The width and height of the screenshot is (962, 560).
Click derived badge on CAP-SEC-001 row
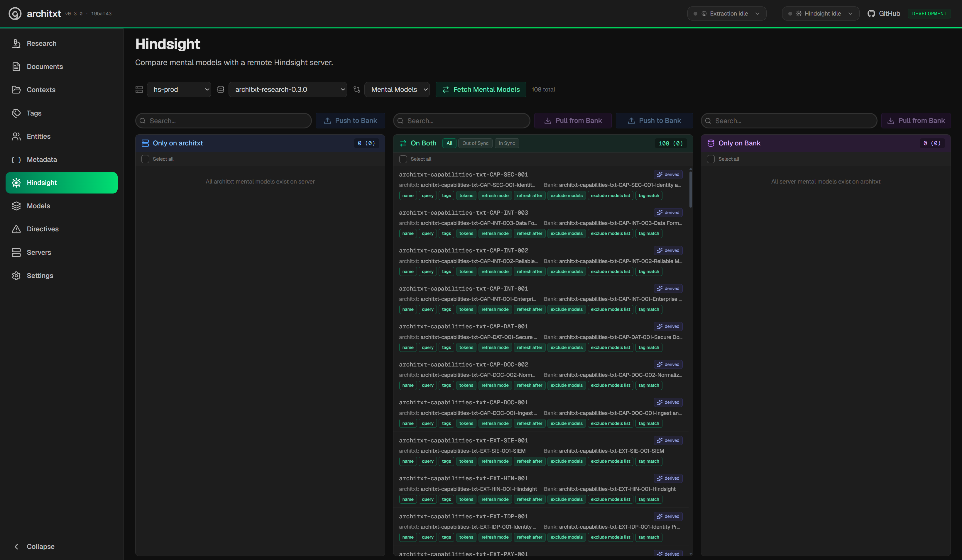(668, 175)
